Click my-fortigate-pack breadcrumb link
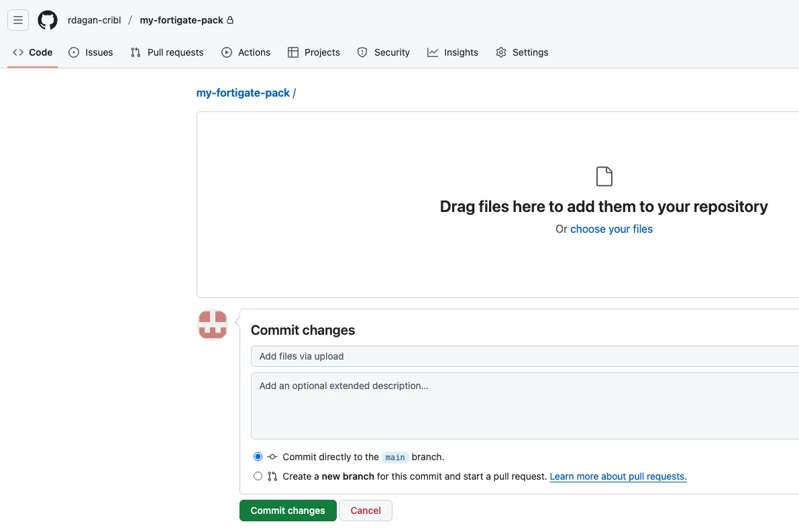 243,93
